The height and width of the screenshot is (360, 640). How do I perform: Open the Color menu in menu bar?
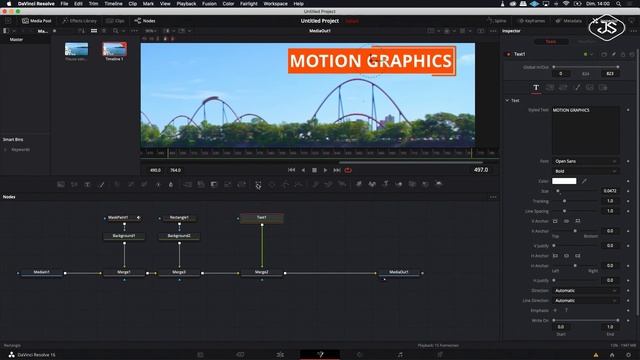pyautogui.click(x=228, y=4)
